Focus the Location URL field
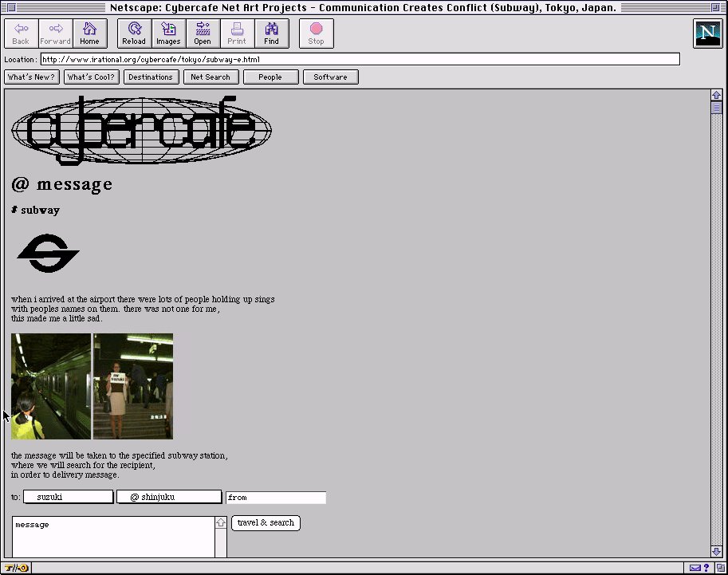The width and height of the screenshot is (728, 575). (360, 60)
